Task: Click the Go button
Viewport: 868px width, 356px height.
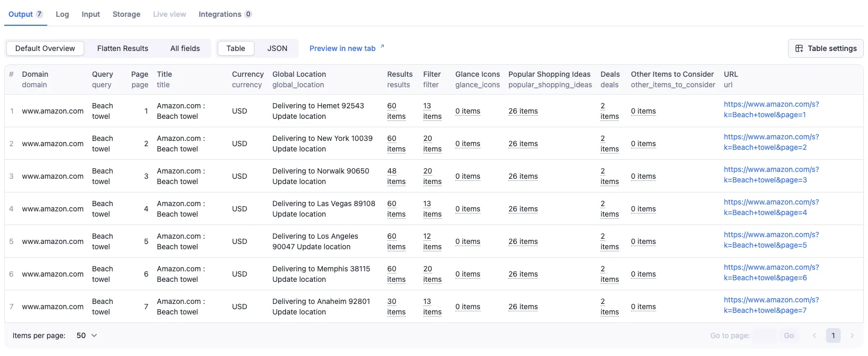Action: (789, 335)
